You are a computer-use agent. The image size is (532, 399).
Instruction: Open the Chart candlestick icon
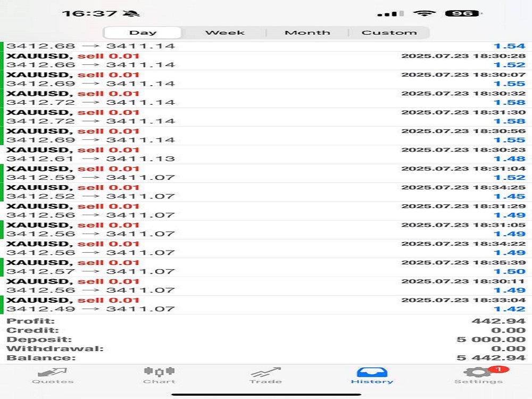click(159, 372)
